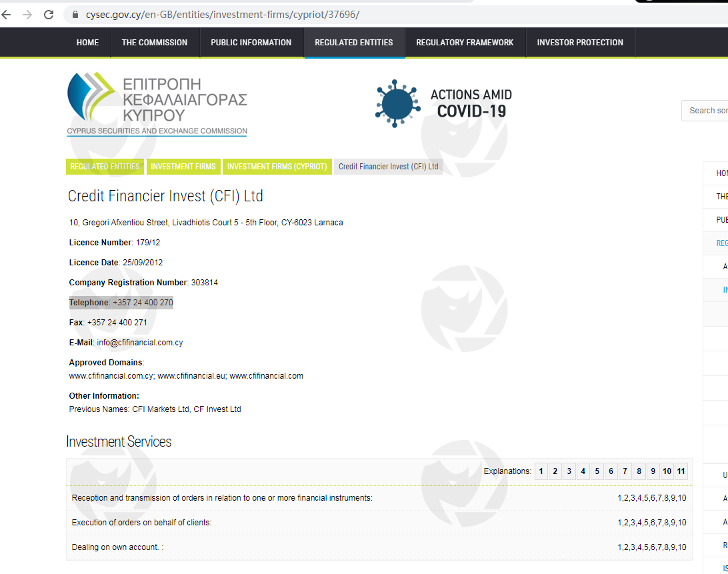This screenshot has height=574, width=728.
Task: Show explanation number 6
Action: 611,471
